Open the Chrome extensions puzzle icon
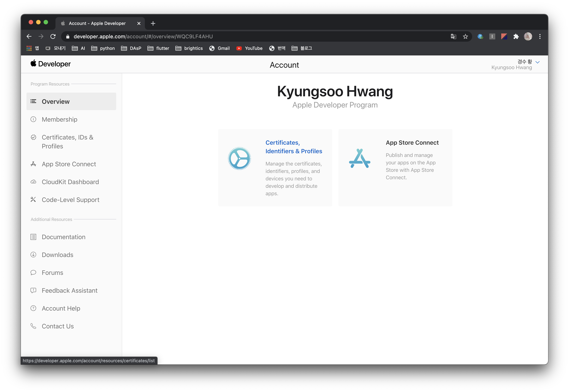This screenshot has width=569, height=392. [516, 37]
